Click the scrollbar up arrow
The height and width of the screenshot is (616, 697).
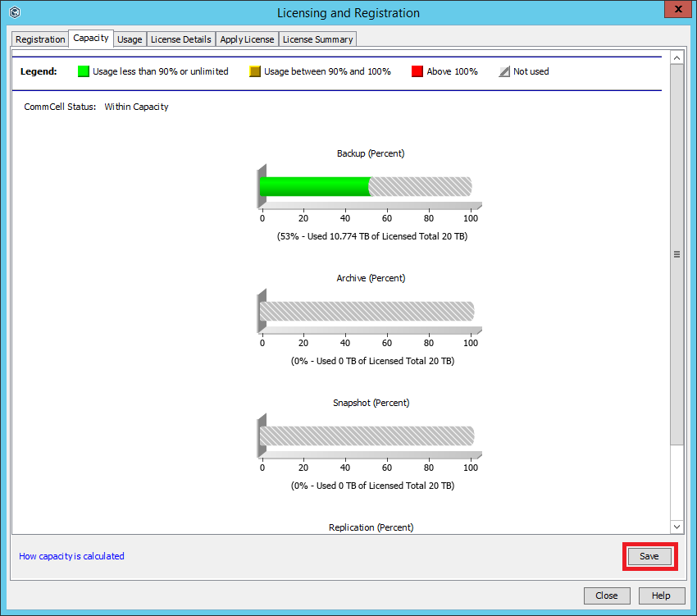coord(676,57)
